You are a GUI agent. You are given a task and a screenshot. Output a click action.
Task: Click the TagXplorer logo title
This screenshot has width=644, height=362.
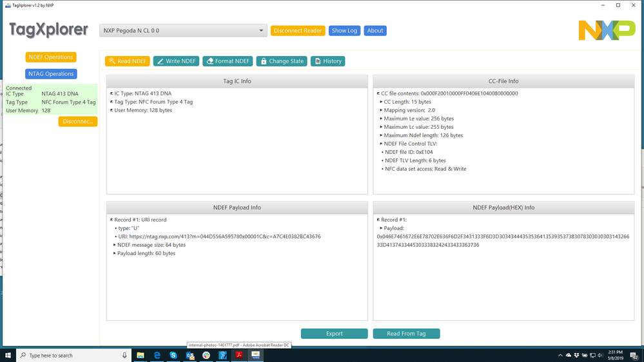[x=48, y=30]
